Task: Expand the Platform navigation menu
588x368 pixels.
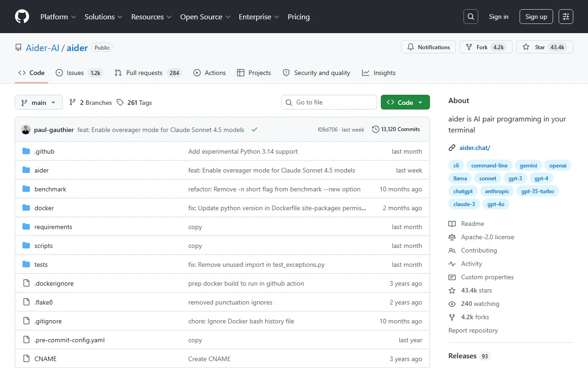Action: 58,17
